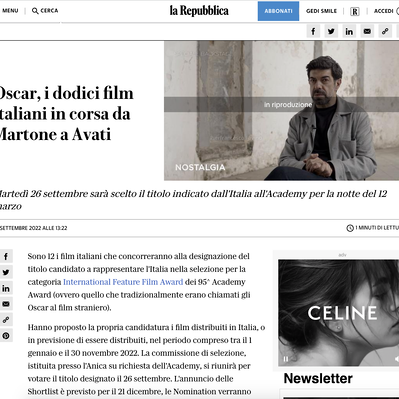Share via email from left sidebar

coord(6,304)
